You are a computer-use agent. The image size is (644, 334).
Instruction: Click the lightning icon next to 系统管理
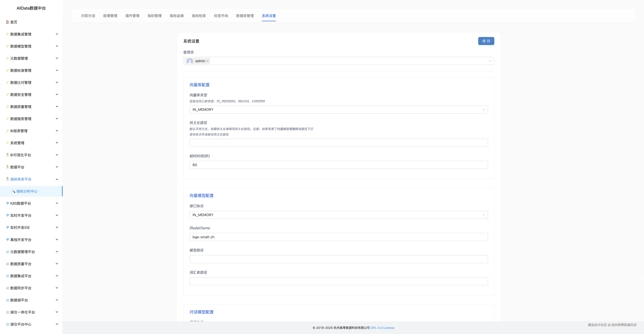tap(8, 143)
